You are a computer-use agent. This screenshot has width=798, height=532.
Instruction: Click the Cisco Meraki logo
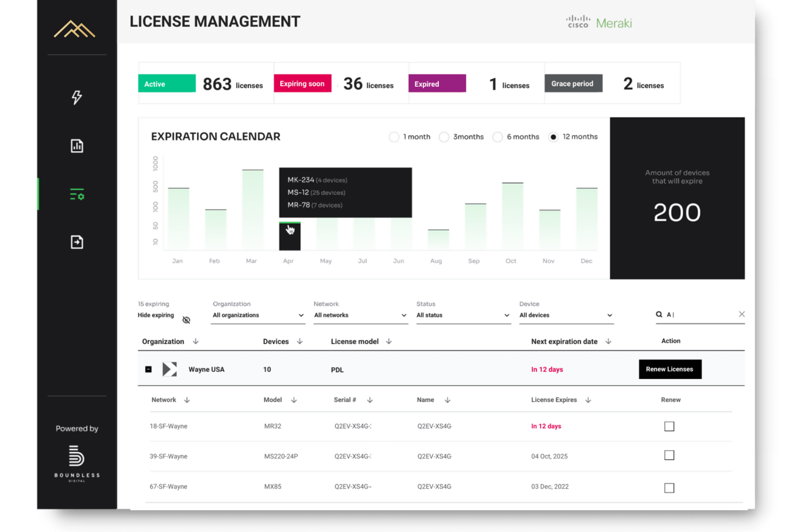[598, 22]
